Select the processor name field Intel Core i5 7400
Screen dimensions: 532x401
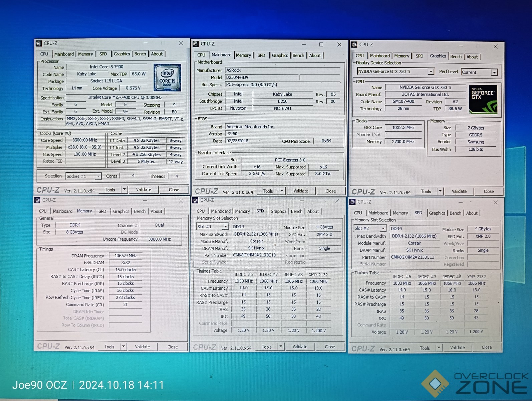tap(106, 67)
